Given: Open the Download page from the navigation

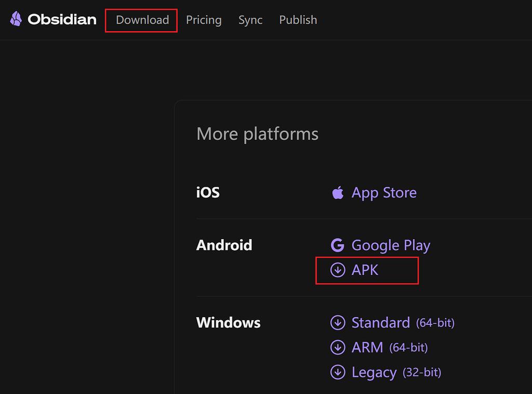Looking at the screenshot, I should [x=141, y=20].
